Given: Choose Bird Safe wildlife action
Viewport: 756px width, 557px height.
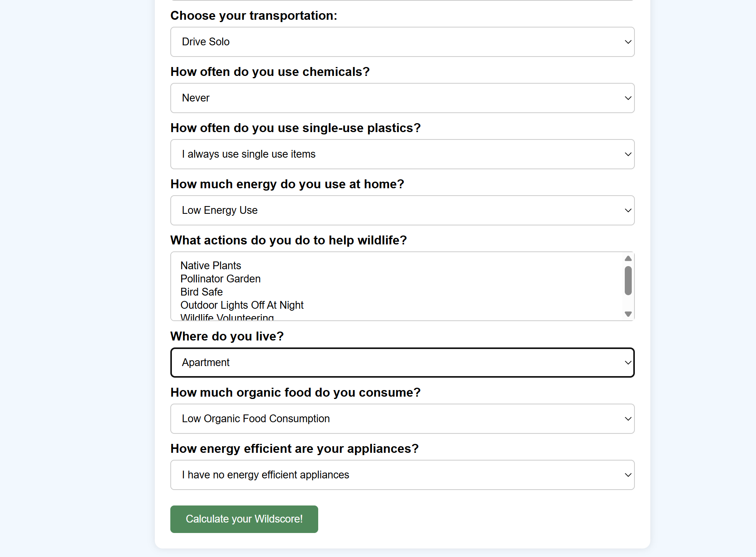Looking at the screenshot, I should pyautogui.click(x=201, y=292).
